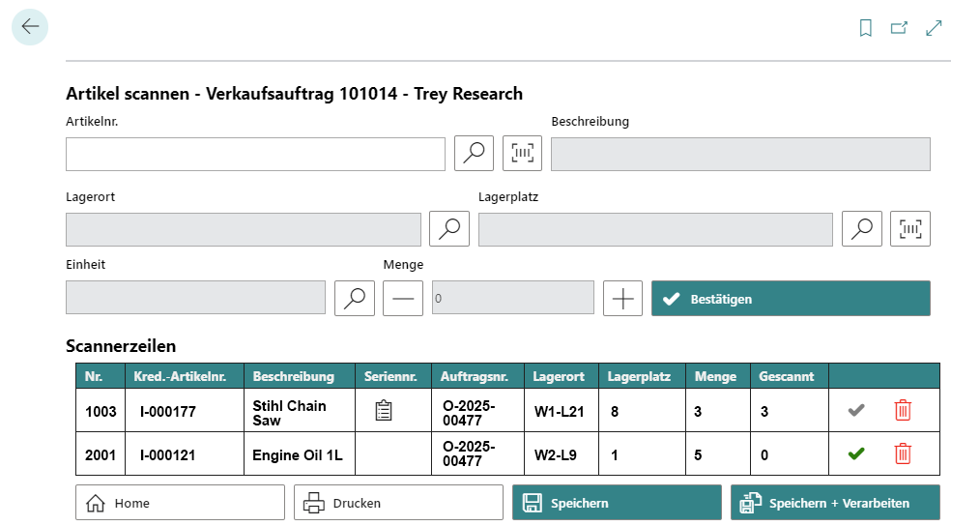Image resolution: width=980 pixels, height=526 pixels.
Task: Click the Speichern button
Action: pyautogui.click(x=617, y=503)
